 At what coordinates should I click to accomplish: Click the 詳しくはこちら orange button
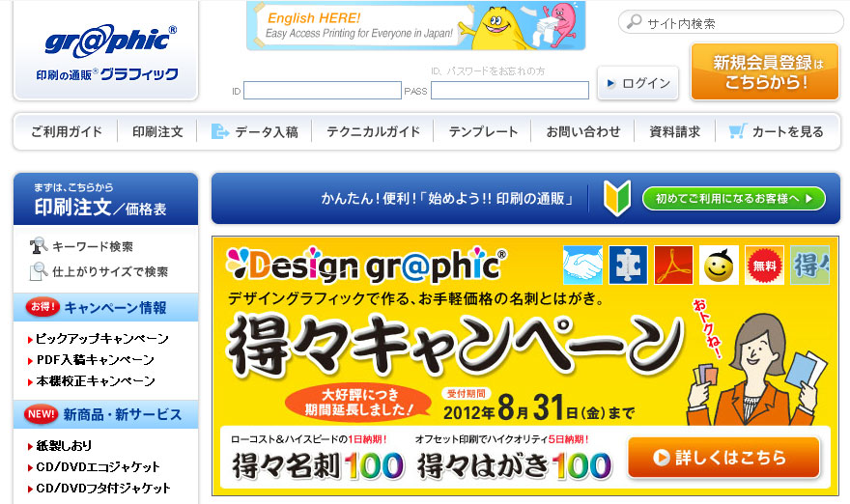(723, 458)
